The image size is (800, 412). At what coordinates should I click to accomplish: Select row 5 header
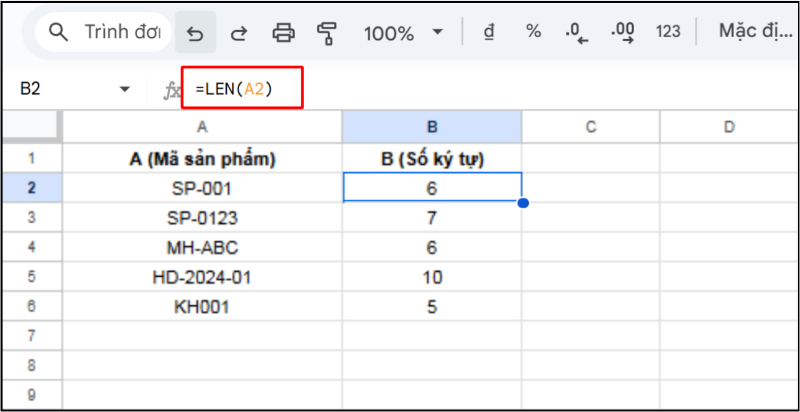pos(32,277)
